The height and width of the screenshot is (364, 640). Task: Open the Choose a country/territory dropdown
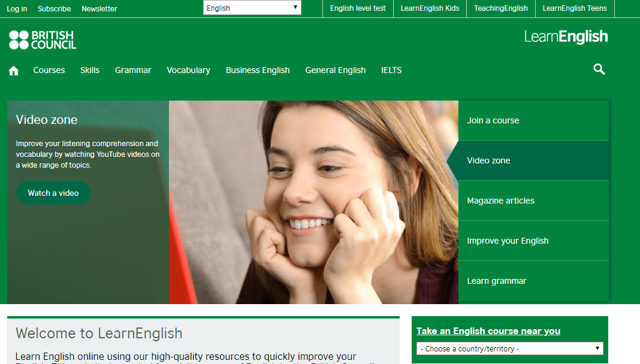[510, 348]
